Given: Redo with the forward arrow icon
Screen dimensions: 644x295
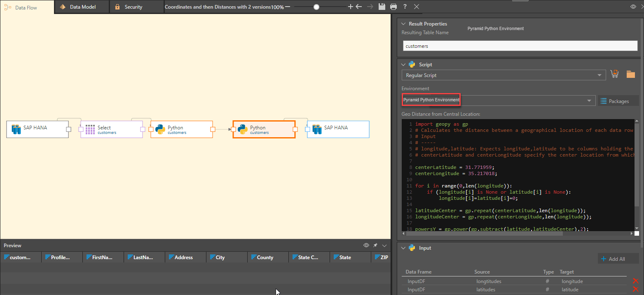Looking at the screenshot, I should tap(370, 7).
